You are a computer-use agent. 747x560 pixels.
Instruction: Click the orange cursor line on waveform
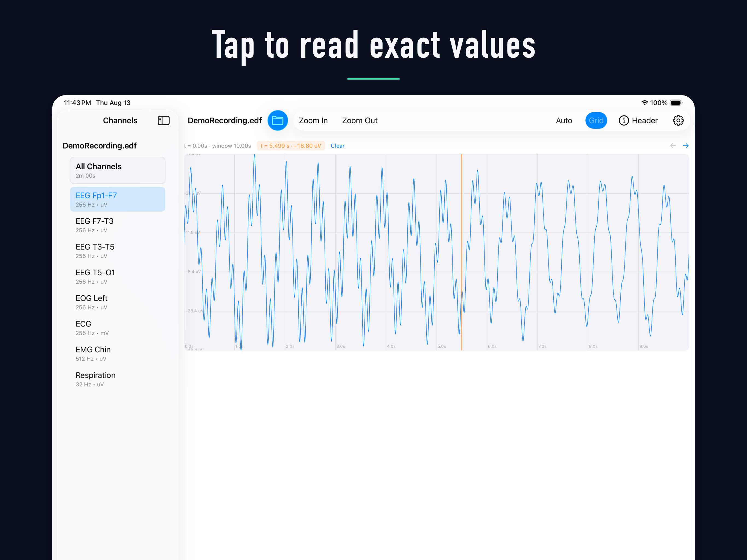[462, 252]
